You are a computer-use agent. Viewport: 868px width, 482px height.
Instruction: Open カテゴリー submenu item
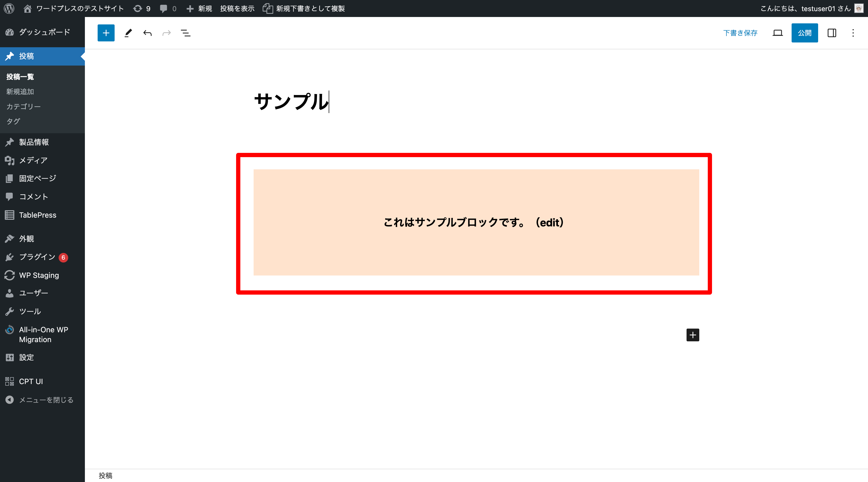pyautogui.click(x=23, y=106)
